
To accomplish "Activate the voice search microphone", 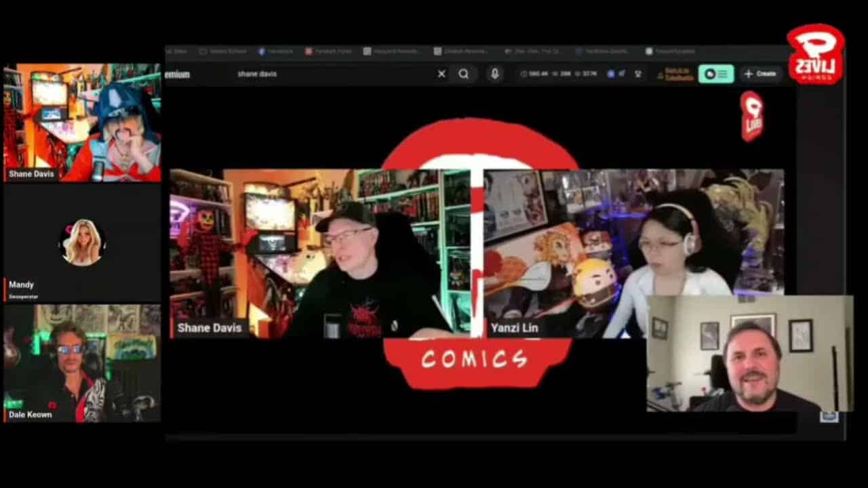I will click(495, 74).
